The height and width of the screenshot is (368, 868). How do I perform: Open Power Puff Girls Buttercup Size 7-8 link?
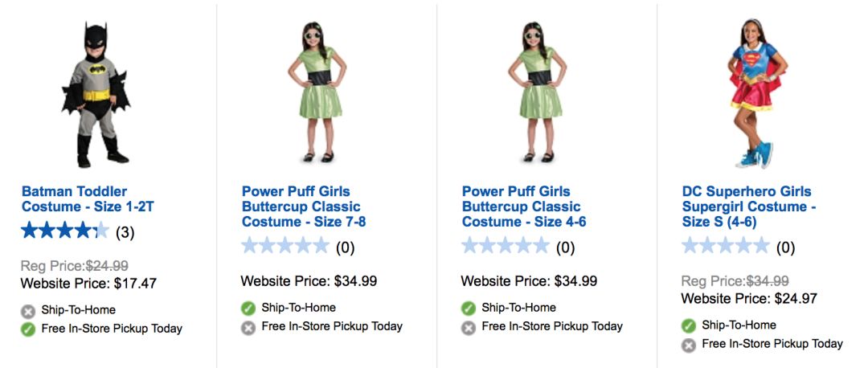click(x=304, y=206)
